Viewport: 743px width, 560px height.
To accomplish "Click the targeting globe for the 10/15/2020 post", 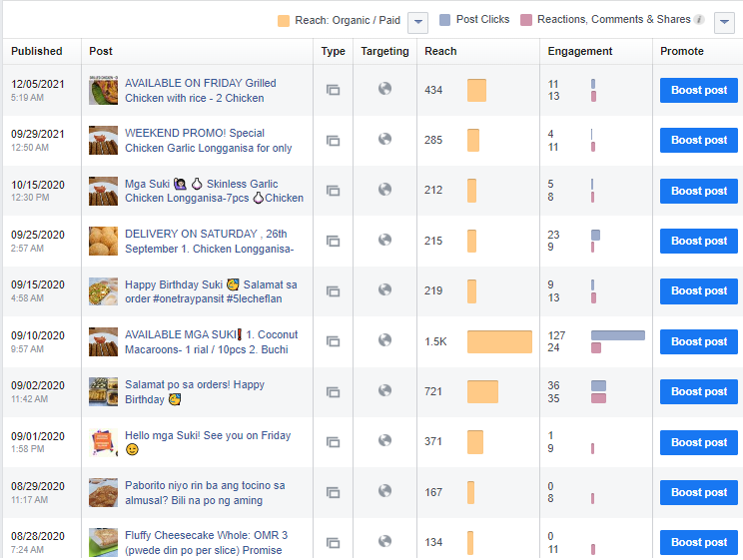I will pos(384,190).
